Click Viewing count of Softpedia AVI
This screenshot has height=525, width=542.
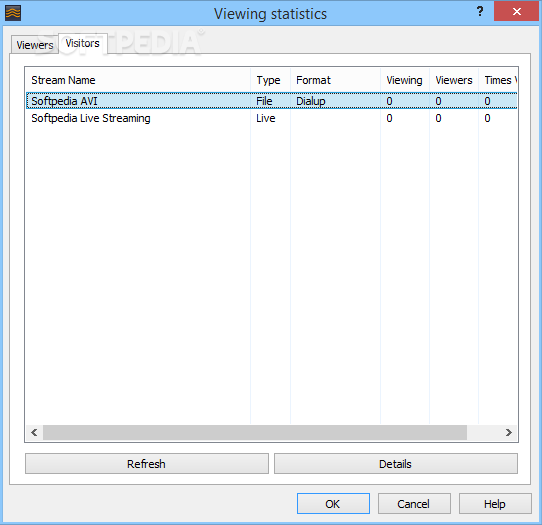tap(390, 101)
